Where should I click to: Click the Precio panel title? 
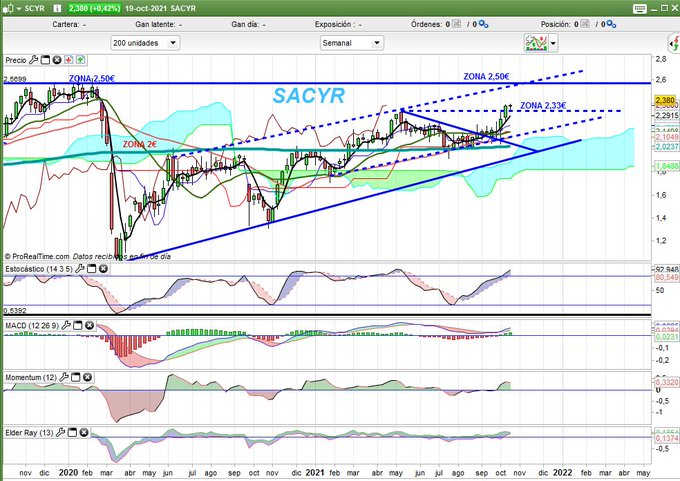[x=16, y=60]
